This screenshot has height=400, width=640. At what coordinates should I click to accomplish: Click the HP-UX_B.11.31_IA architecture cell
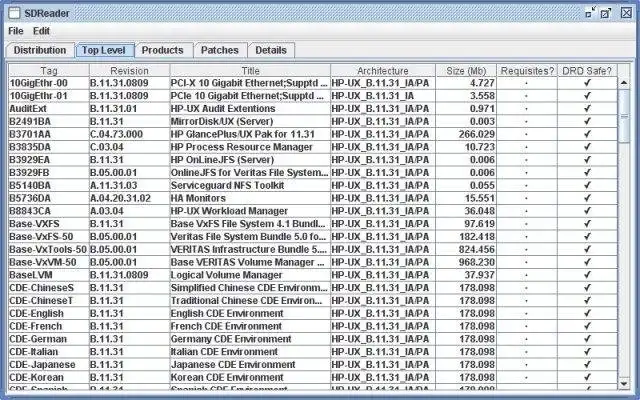click(383, 96)
